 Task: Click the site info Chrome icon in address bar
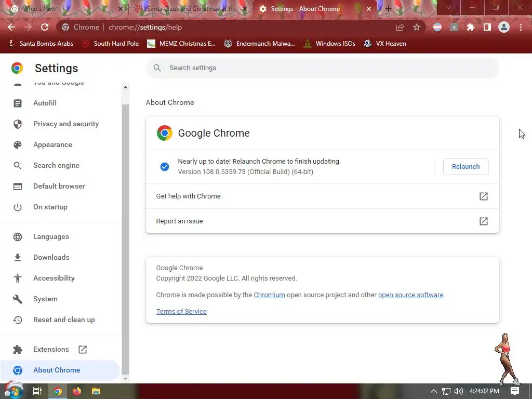pyautogui.click(x=65, y=27)
